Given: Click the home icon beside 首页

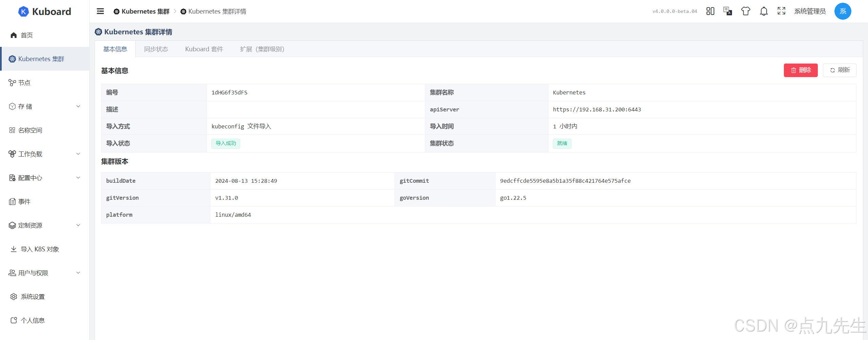Looking at the screenshot, I should (14, 35).
